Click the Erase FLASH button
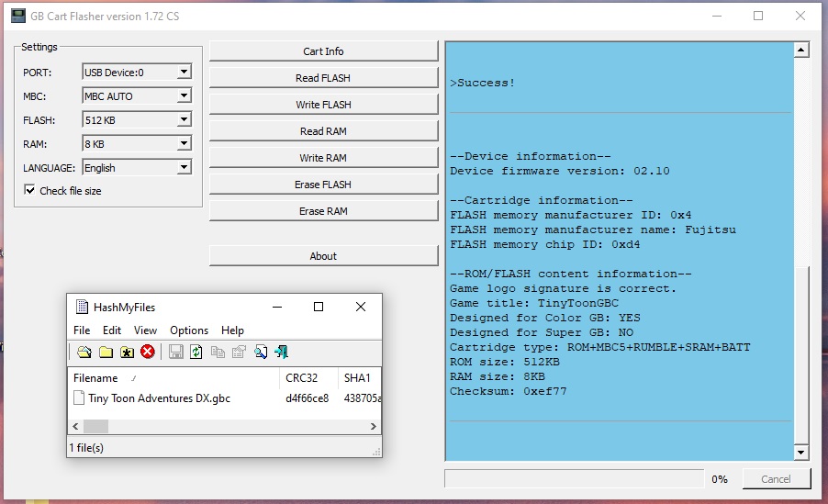Screen dimensions: 828x504 point(323,185)
